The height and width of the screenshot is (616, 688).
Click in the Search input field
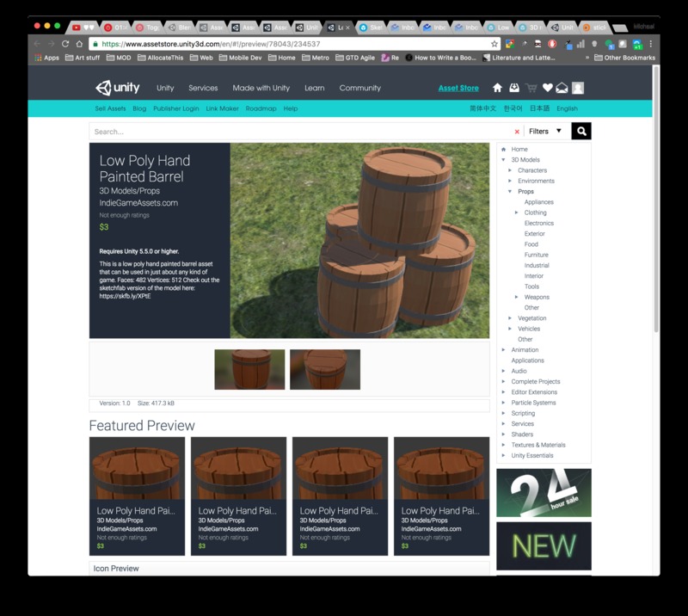tap(301, 132)
